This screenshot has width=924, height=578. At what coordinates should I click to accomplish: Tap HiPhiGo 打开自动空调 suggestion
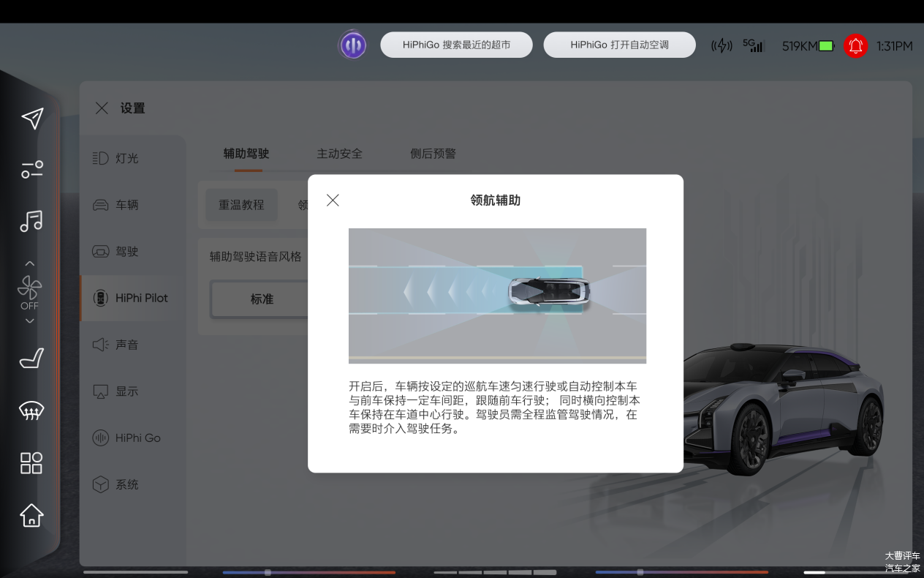coord(619,45)
